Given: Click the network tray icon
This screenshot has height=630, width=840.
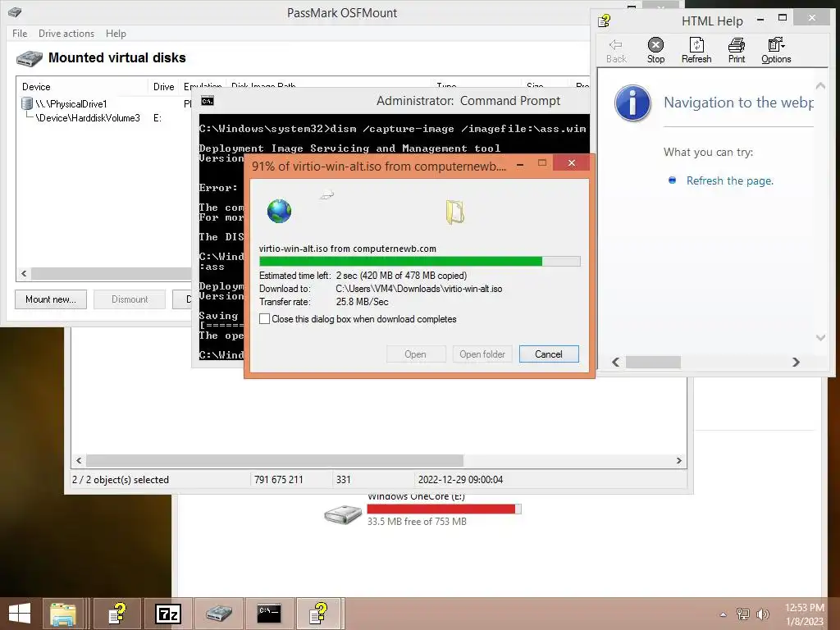Looking at the screenshot, I should coord(742,614).
